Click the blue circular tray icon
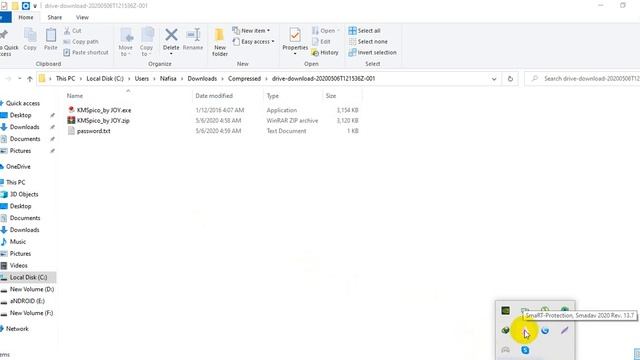This screenshot has width=640, height=360. [545, 330]
